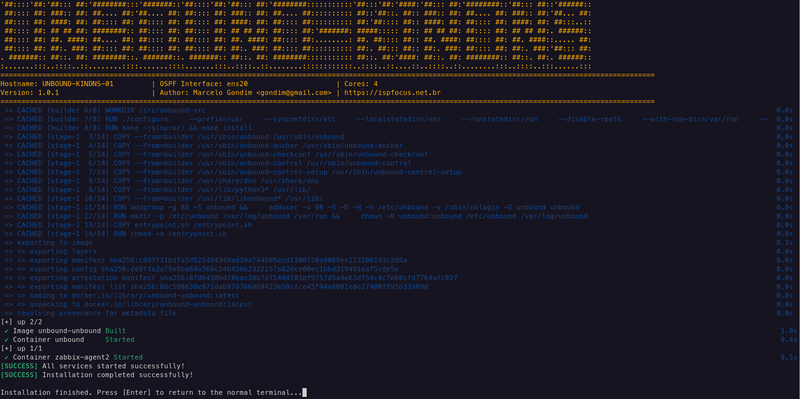Click the stage-1 3/14 COPY /usr/sbin/unbound line
Screen dimensions: 800x399
[174, 137]
